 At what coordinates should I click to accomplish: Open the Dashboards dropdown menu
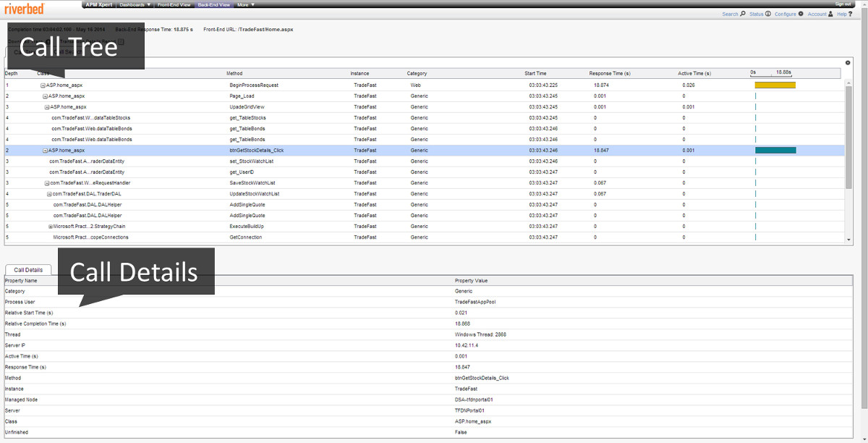[135, 4]
